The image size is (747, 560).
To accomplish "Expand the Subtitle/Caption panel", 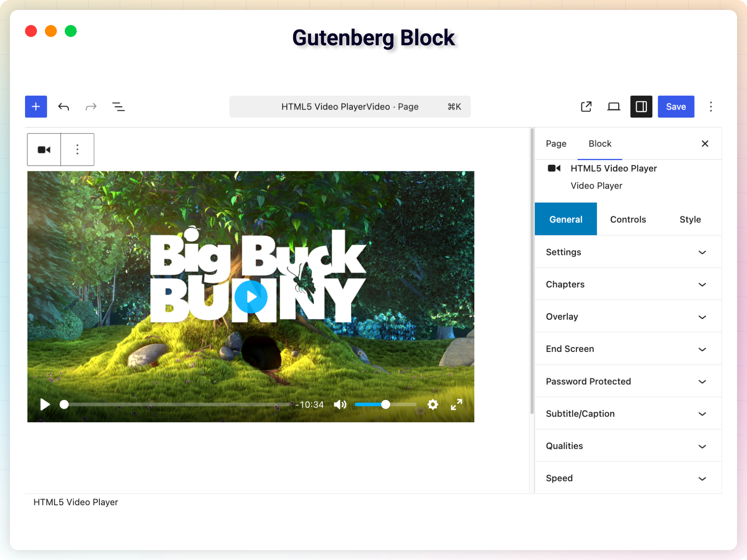I will click(628, 413).
